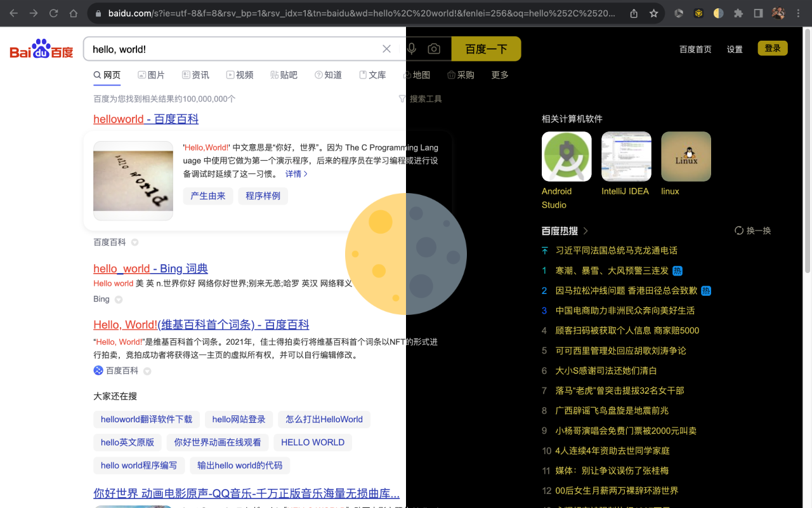Open Chrome's three-dot menu

(x=797, y=12)
